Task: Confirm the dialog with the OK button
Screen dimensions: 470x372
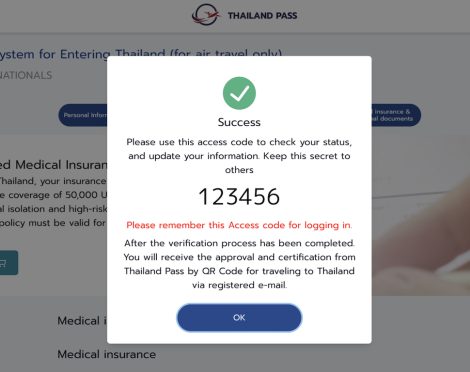Action: [239, 317]
